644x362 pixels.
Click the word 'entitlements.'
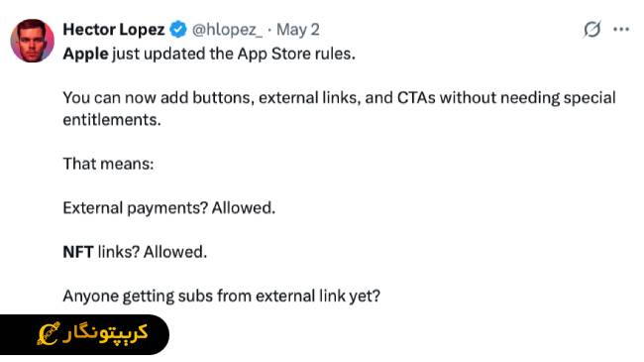[112, 120]
